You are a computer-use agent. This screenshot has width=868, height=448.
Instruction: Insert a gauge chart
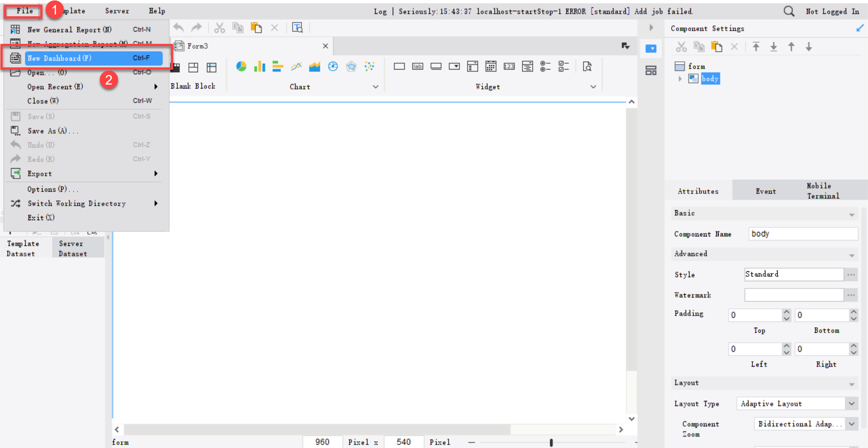[x=333, y=66]
